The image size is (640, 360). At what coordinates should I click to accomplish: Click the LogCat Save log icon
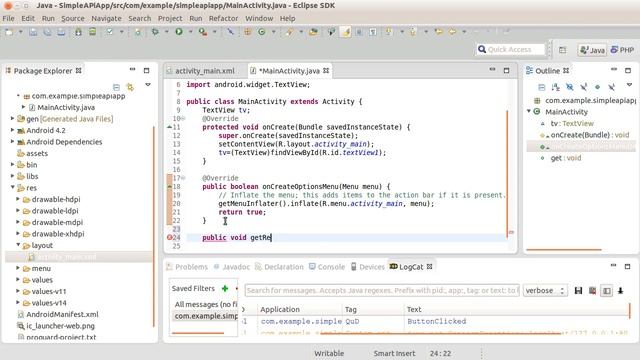coord(578,291)
